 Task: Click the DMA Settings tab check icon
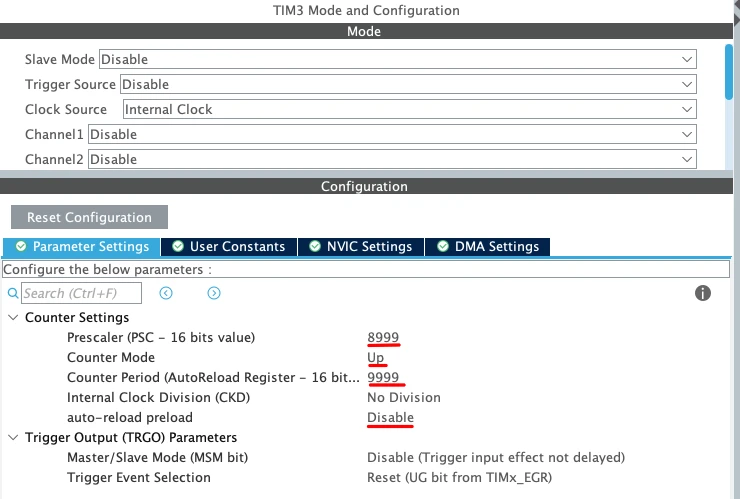443,246
